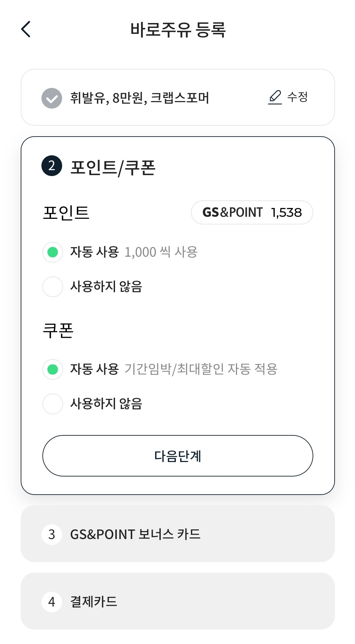355x644 pixels.
Task: Choose 사용하지 않음 radio under 쿠폰
Action: click(53, 404)
